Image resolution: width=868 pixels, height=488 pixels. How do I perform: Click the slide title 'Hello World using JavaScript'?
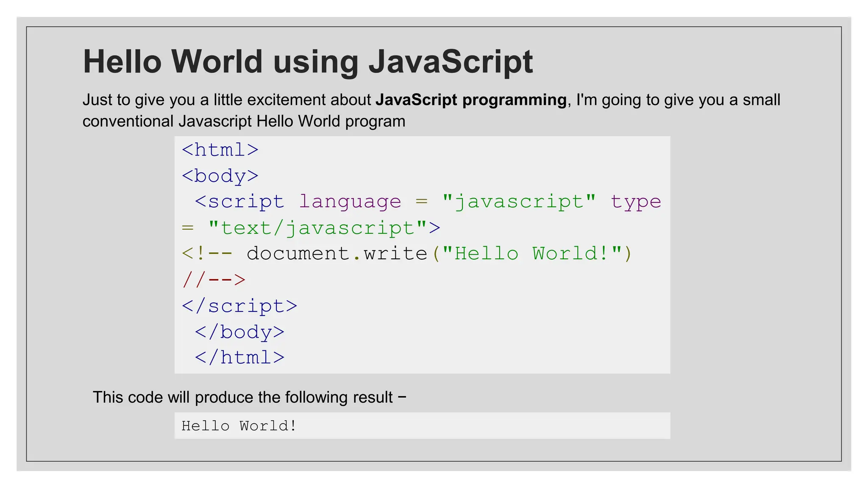(308, 62)
